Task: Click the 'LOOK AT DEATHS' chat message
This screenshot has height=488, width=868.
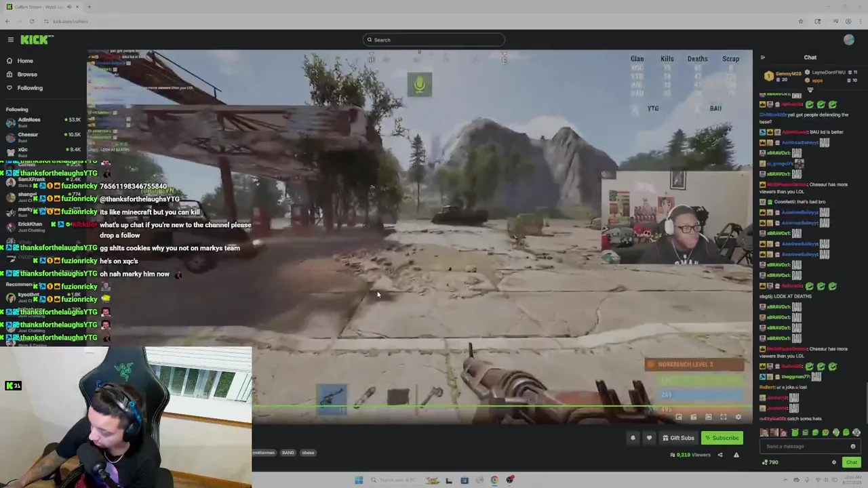Action: pyautogui.click(x=793, y=296)
